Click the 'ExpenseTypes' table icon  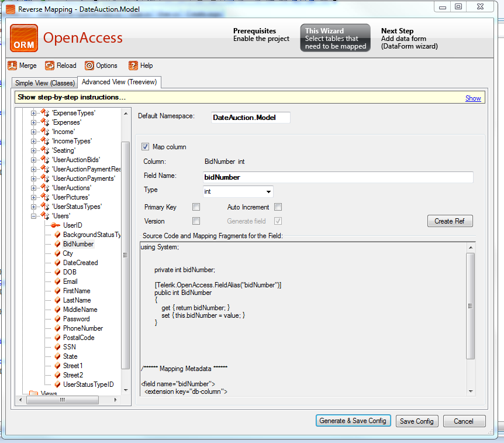tap(45, 113)
